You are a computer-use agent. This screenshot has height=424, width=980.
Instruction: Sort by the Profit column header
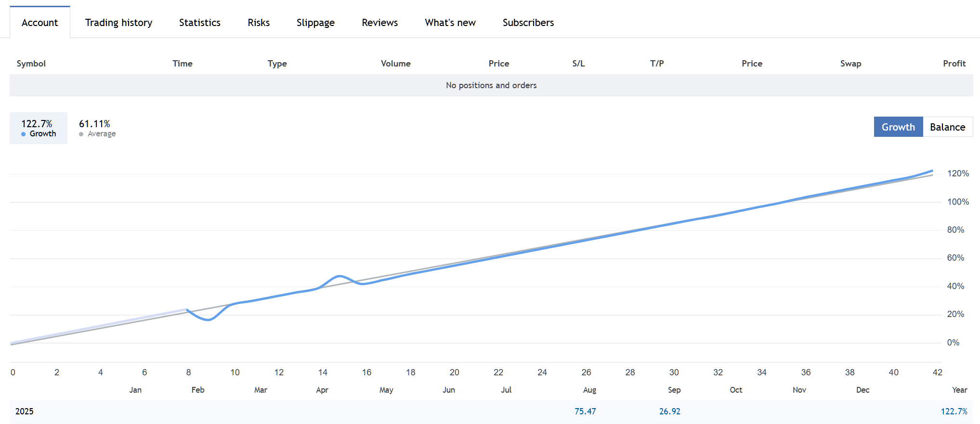point(954,64)
